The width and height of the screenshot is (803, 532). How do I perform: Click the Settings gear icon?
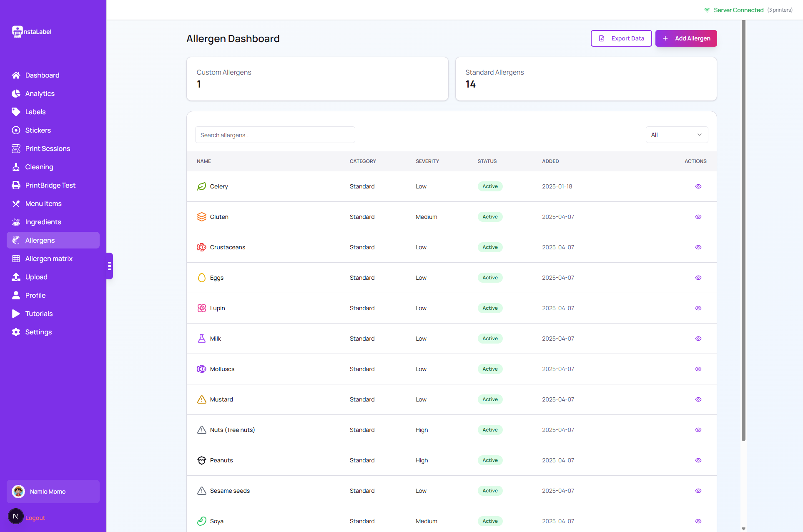click(16, 332)
